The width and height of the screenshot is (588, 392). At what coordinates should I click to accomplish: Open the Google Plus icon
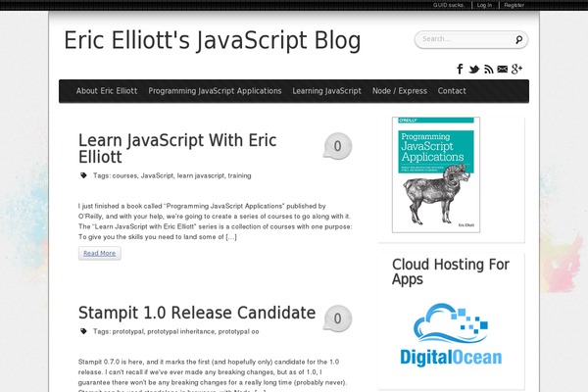tap(516, 69)
